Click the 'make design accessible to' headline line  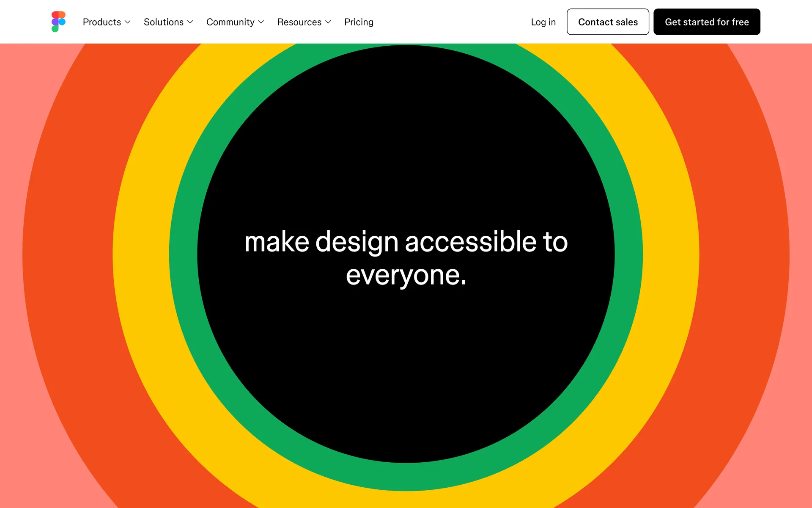pyautogui.click(x=406, y=242)
